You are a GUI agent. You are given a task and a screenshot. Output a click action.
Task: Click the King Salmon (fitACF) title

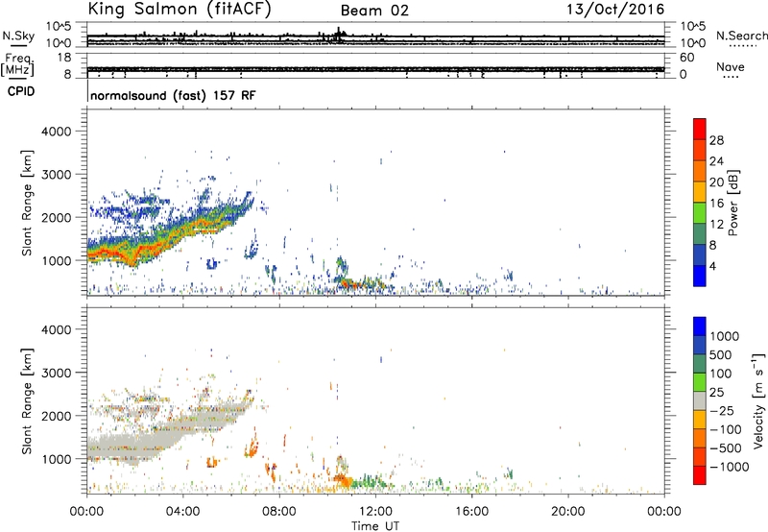[180, 9]
